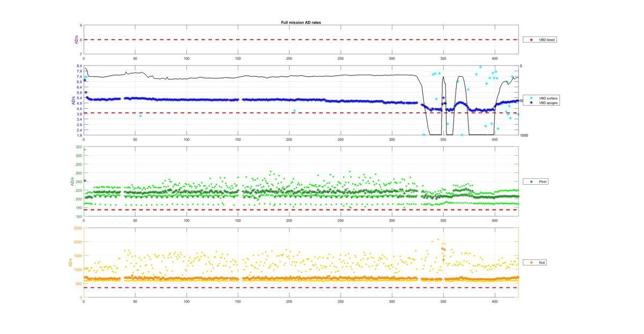
Task: Select the 'VBD bleed' legend label
Action: pos(547,39)
